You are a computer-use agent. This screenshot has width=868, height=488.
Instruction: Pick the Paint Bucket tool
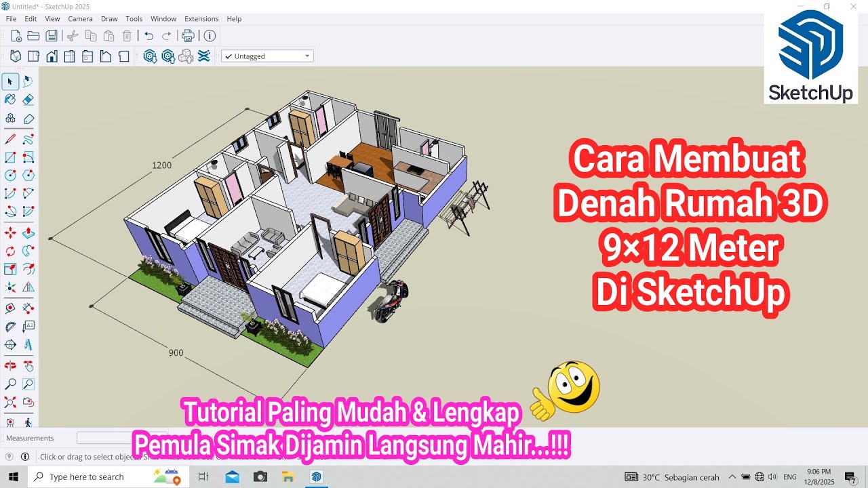(10, 100)
